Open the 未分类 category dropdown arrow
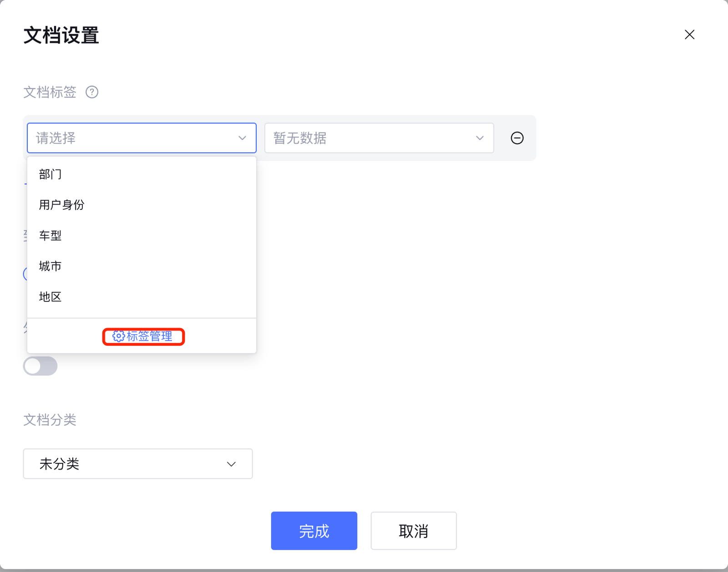Screen dimensions: 728x572 [x=231, y=464]
